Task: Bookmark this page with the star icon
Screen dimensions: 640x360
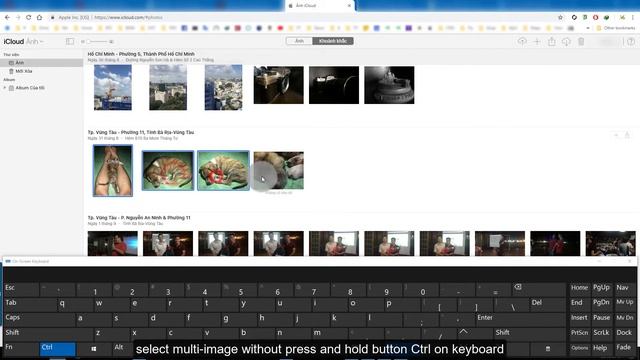Action: click(560, 18)
